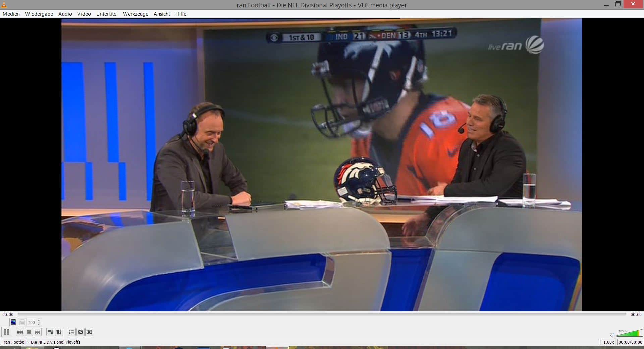
Task: Click the playback seek bar
Action: point(322,314)
